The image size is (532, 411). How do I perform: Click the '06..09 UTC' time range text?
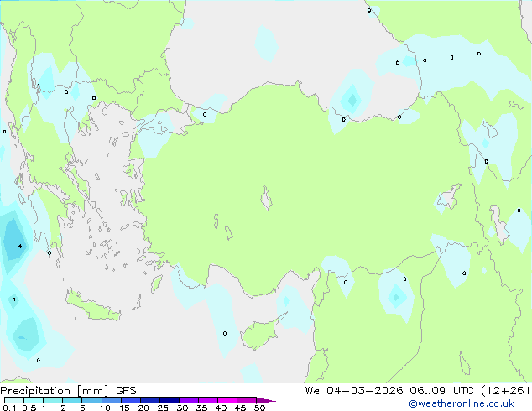(x=441, y=391)
